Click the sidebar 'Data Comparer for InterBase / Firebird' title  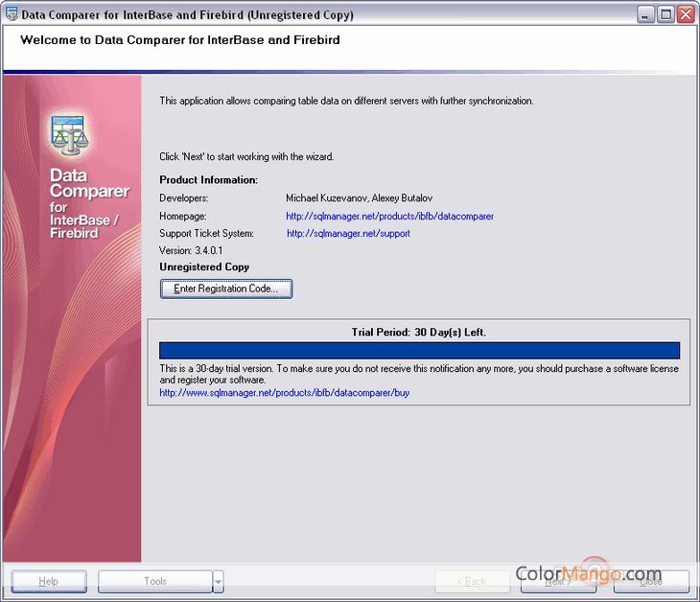pyautogui.click(x=89, y=203)
